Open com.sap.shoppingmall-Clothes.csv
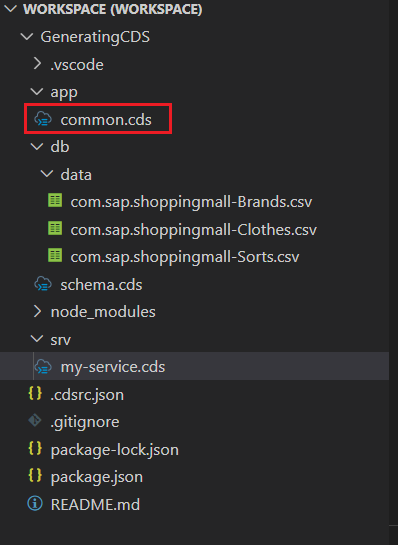 point(194,230)
